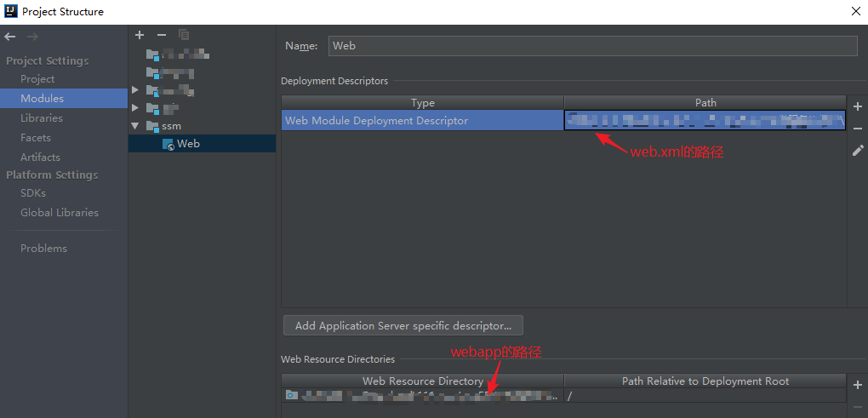Open SDKs under Platform Settings

[x=33, y=193]
